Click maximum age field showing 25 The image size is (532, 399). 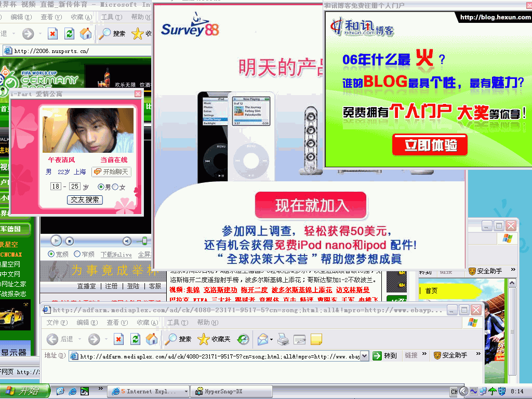(x=75, y=187)
